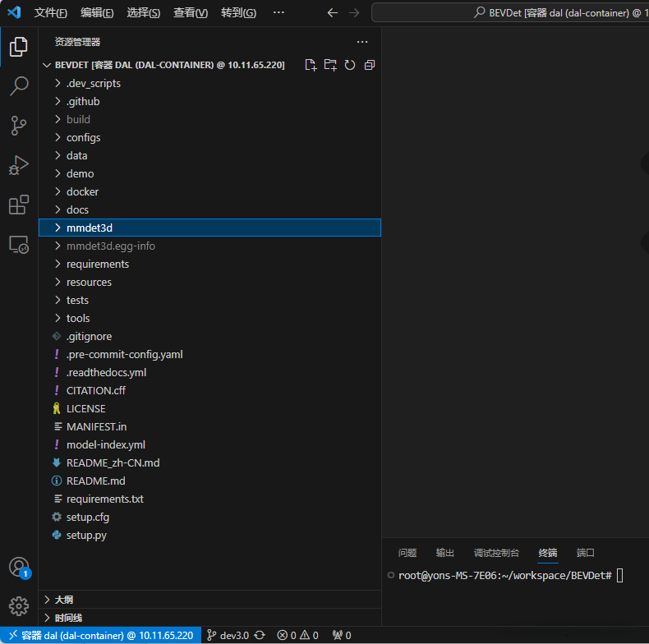This screenshot has height=644, width=649.
Task: Collapse all folders in explorer
Action: [370, 65]
